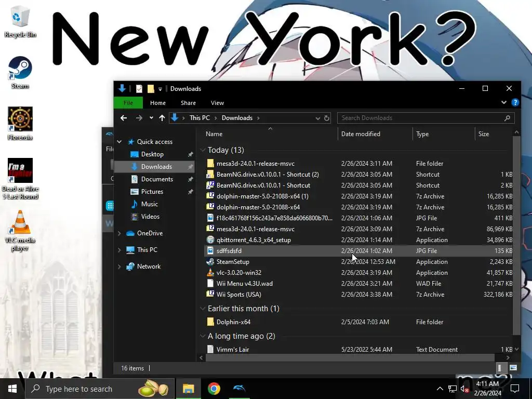The height and width of the screenshot is (399, 532).
Task: Expand the ribbon with the chevron
Action: 504,102
